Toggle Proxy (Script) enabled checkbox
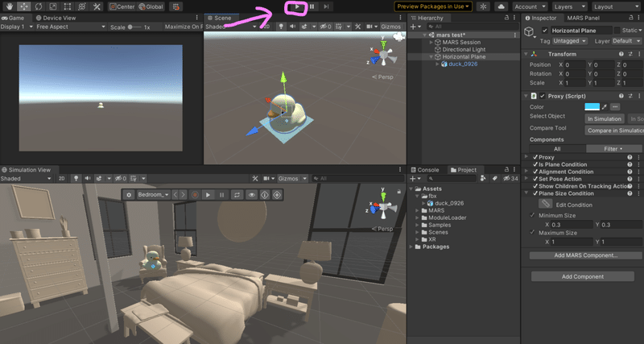The image size is (644, 344). coord(543,96)
